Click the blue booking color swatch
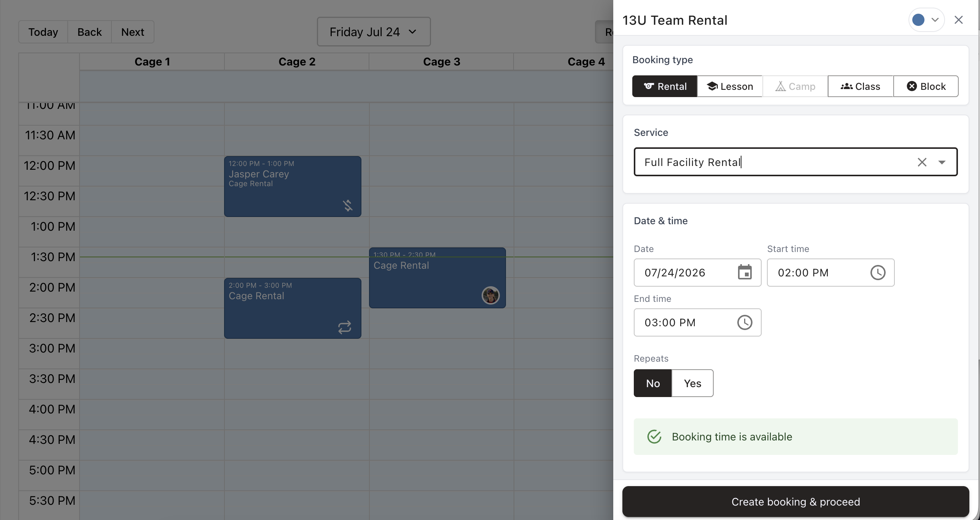 tap(918, 20)
